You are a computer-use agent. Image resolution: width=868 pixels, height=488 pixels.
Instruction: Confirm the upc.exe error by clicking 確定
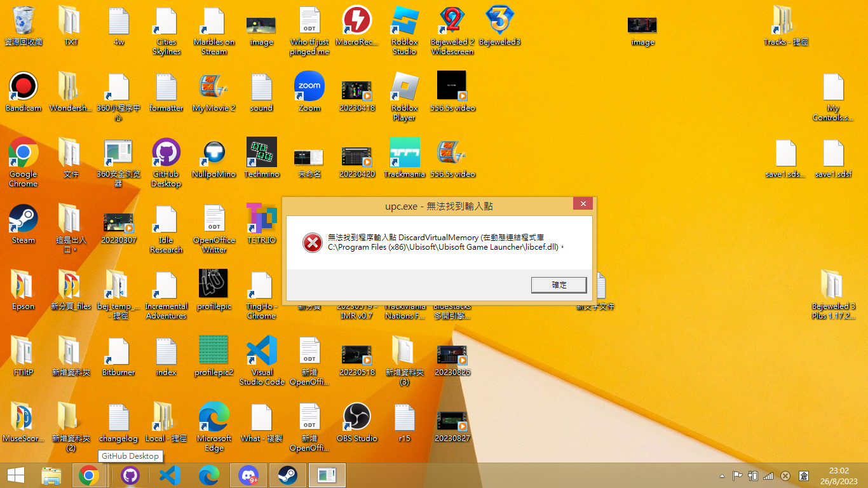point(559,285)
